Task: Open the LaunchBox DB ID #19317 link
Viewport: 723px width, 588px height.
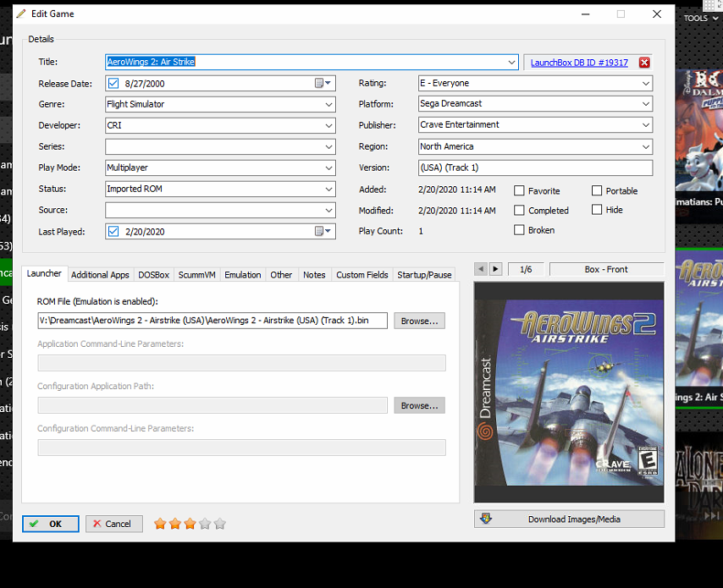Action: [x=579, y=63]
